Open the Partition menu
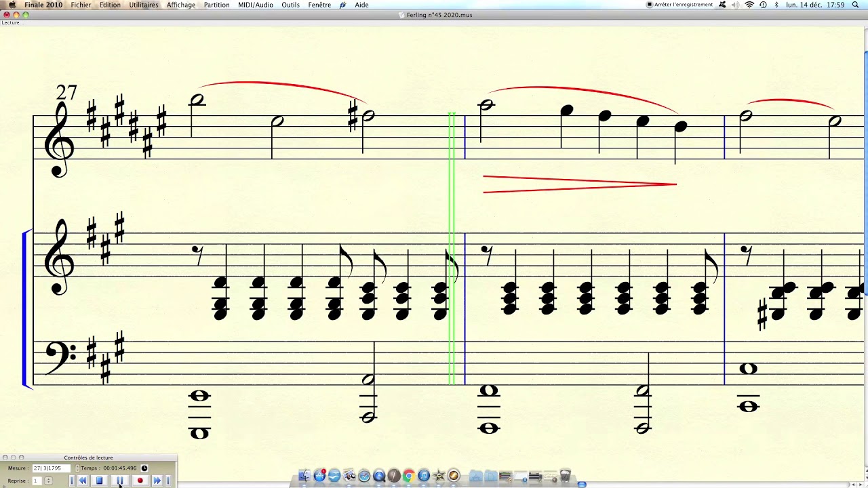This screenshot has height=488, width=868. pyautogui.click(x=217, y=5)
